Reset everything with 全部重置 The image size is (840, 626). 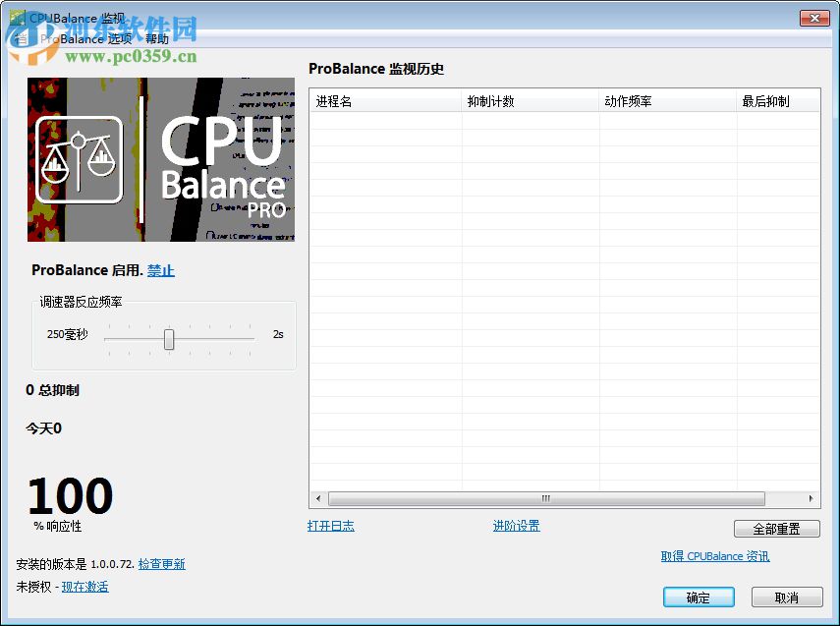(x=776, y=528)
